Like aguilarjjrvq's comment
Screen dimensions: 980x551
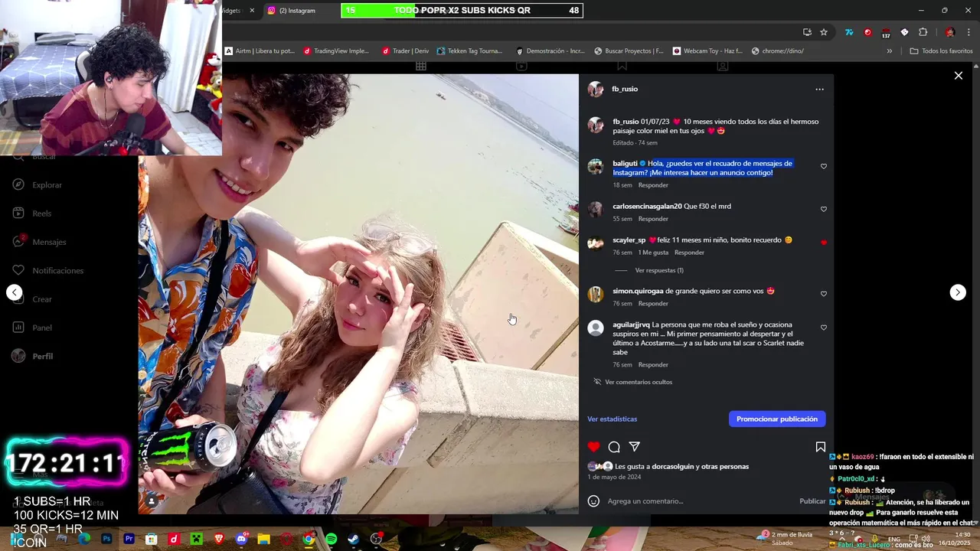coord(824,328)
